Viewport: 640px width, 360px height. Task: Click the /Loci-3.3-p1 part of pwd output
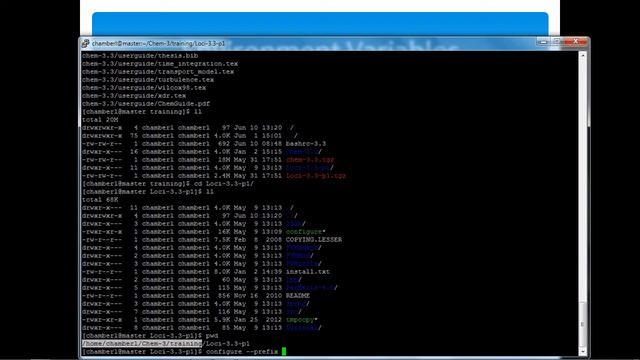pos(226,344)
